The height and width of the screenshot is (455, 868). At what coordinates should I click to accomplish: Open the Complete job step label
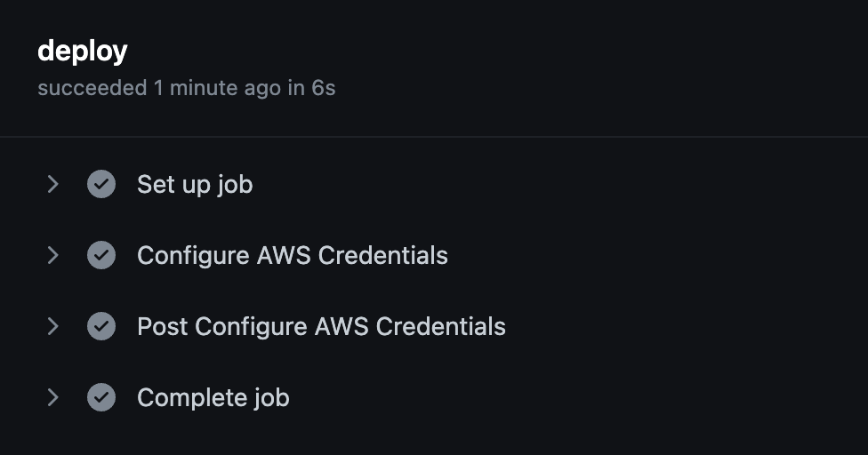point(213,397)
